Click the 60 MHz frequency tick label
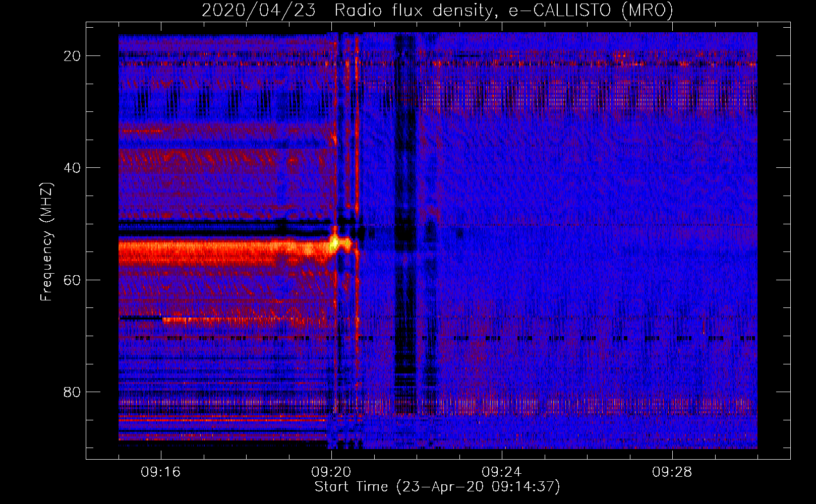 click(72, 280)
